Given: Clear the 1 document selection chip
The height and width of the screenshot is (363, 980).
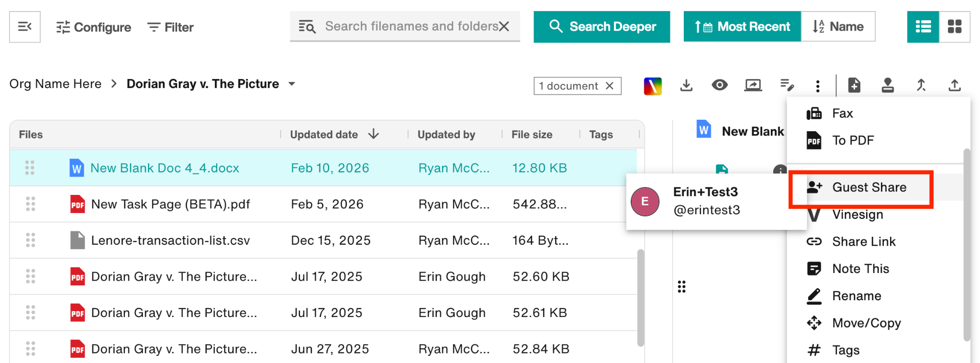Looking at the screenshot, I should pyautogui.click(x=610, y=86).
